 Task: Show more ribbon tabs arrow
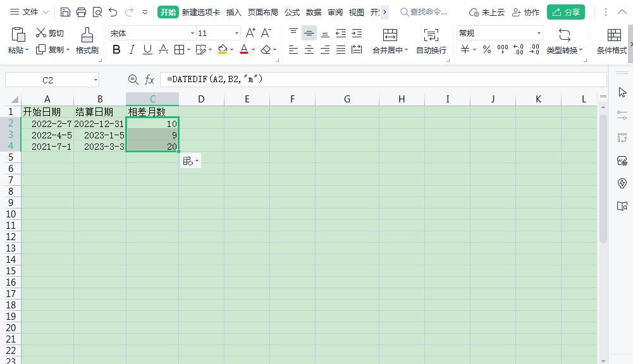point(384,12)
